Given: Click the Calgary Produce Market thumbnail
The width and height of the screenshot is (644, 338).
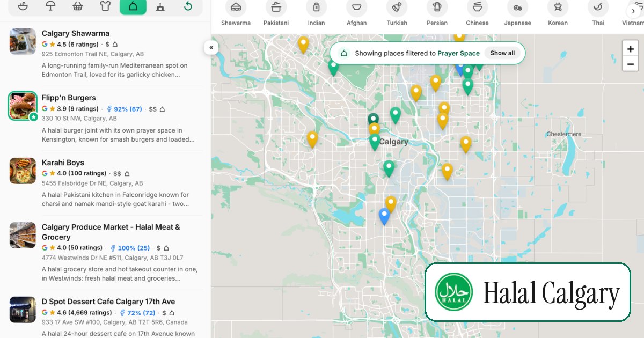Looking at the screenshot, I should tap(23, 235).
